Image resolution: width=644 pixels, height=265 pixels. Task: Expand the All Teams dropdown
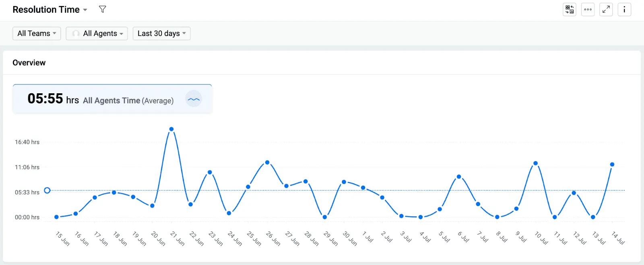tap(37, 33)
